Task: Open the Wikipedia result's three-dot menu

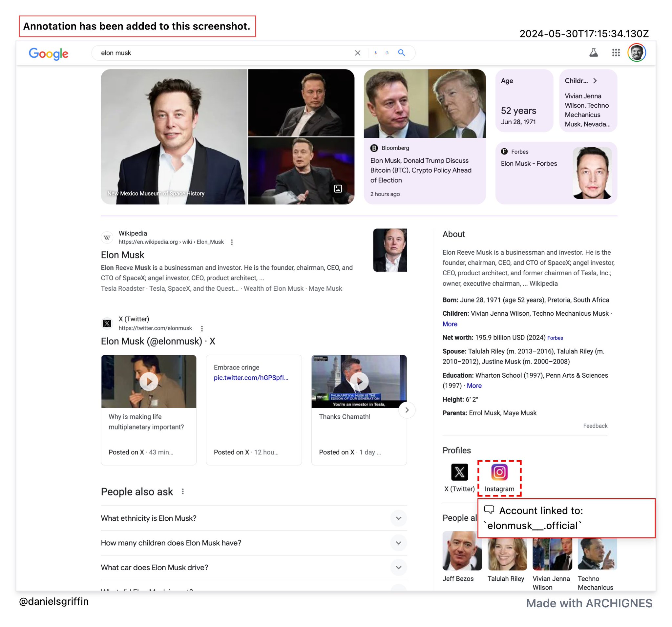Action: [232, 242]
